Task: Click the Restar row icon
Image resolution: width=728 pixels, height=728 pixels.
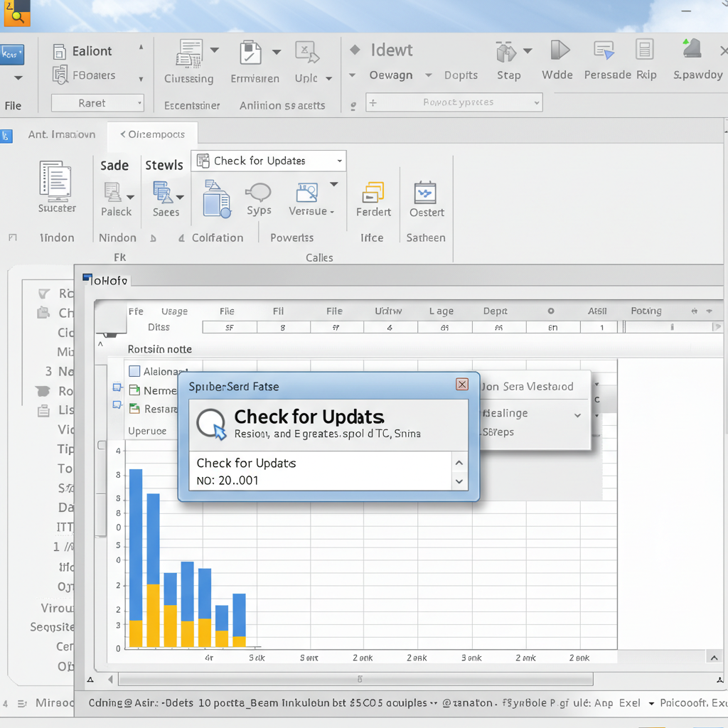Action: (134, 409)
